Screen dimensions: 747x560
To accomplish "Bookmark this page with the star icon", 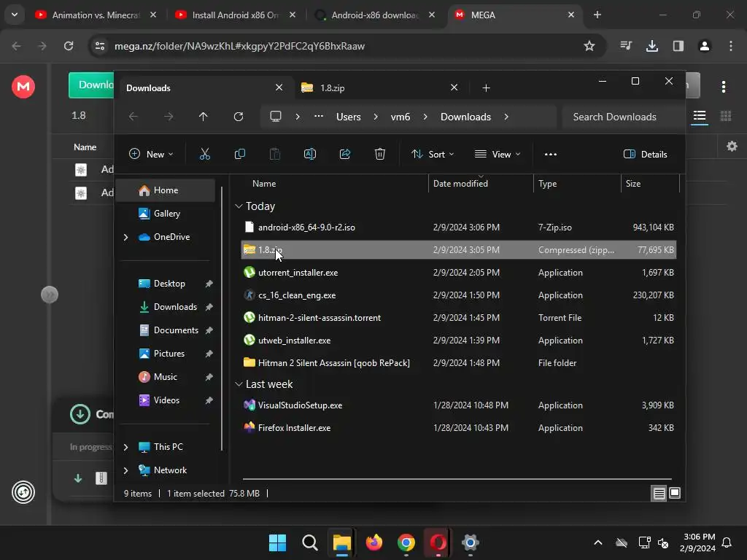I will pyautogui.click(x=589, y=46).
